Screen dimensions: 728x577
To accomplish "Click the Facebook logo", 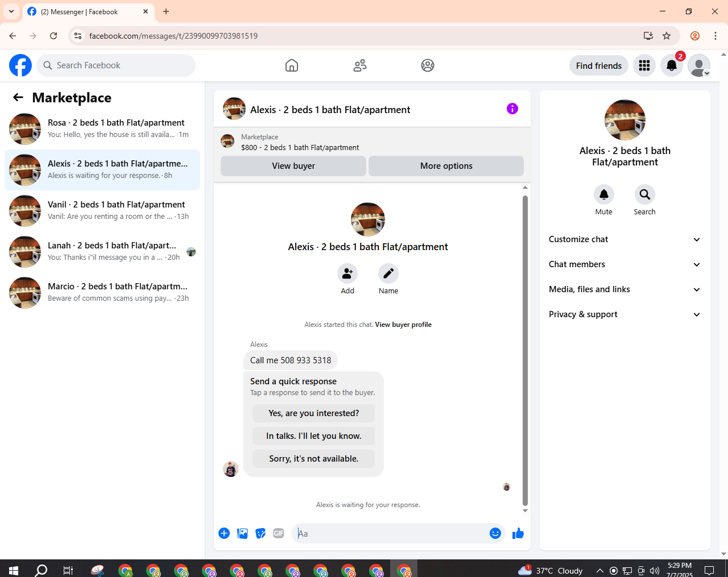I will click(x=20, y=65).
